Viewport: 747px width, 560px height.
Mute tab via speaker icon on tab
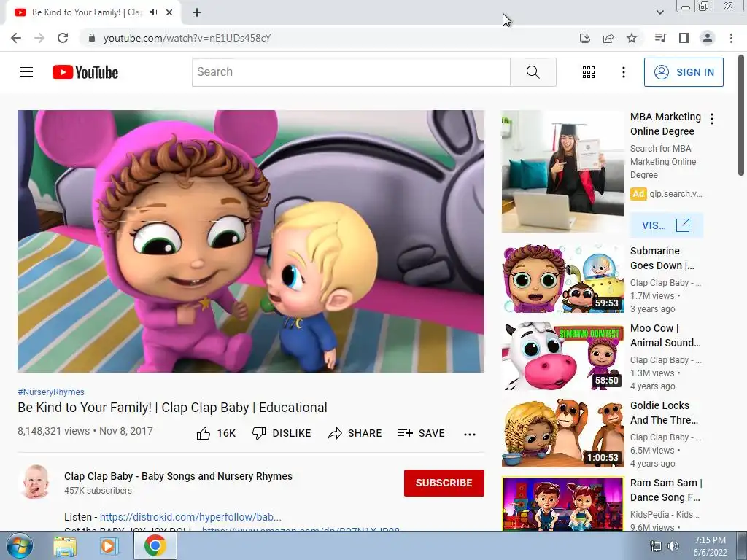[153, 12]
